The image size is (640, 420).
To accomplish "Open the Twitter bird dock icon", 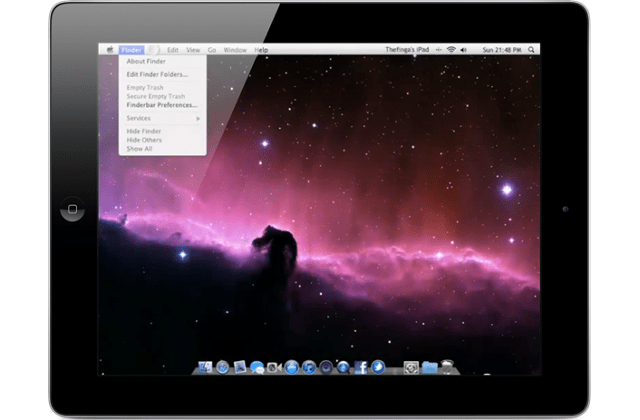I will [378, 367].
